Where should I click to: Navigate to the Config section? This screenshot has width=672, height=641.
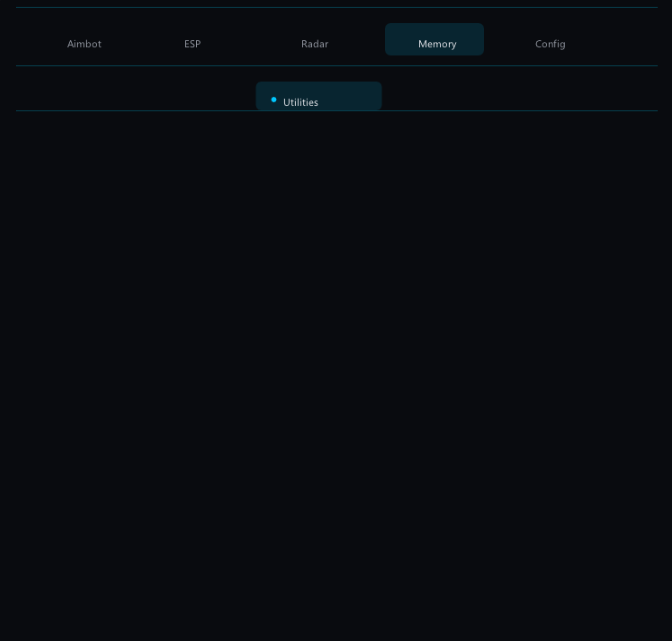550,44
